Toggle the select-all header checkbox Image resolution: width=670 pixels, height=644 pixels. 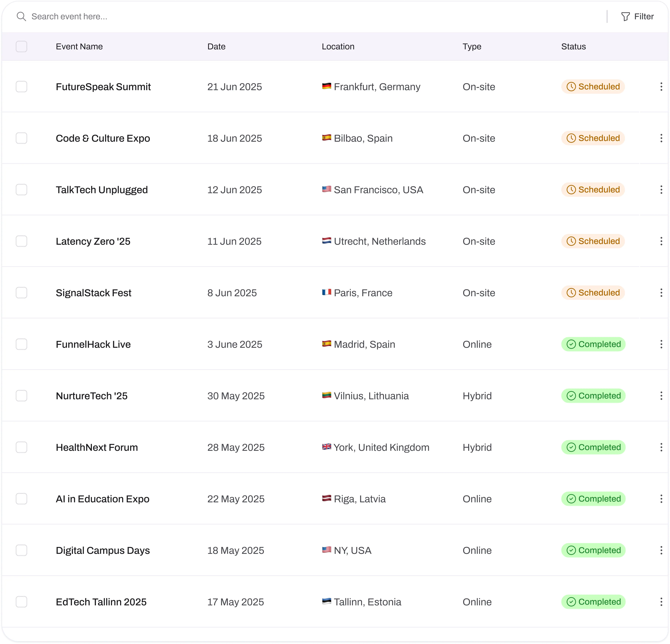[x=21, y=47]
